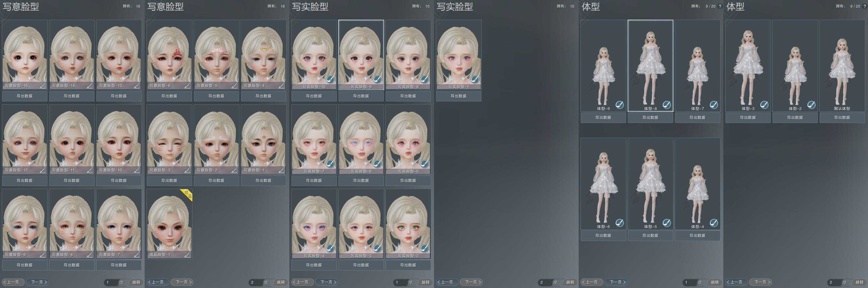Click the brush icon on 写实脸型-2
The image size is (868, 288).
(424, 249)
